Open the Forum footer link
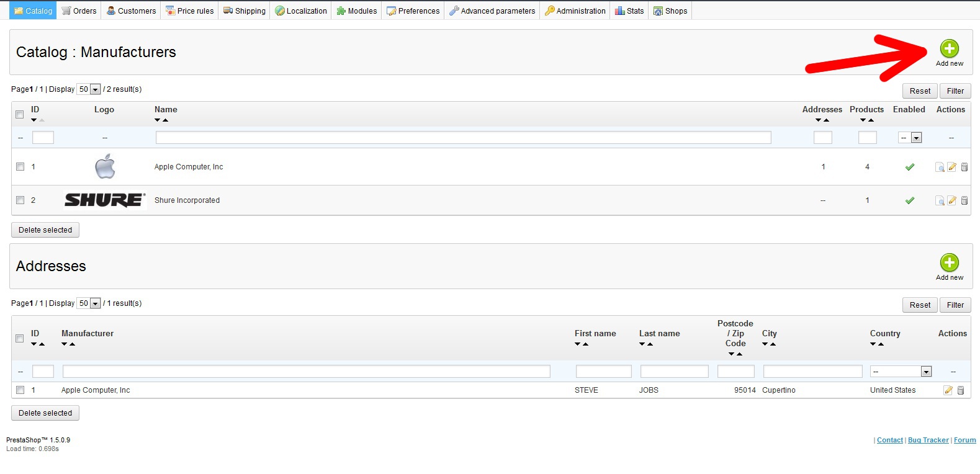Image resolution: width=980 pixels, height=474 pixels. click(x=965, y=440)
